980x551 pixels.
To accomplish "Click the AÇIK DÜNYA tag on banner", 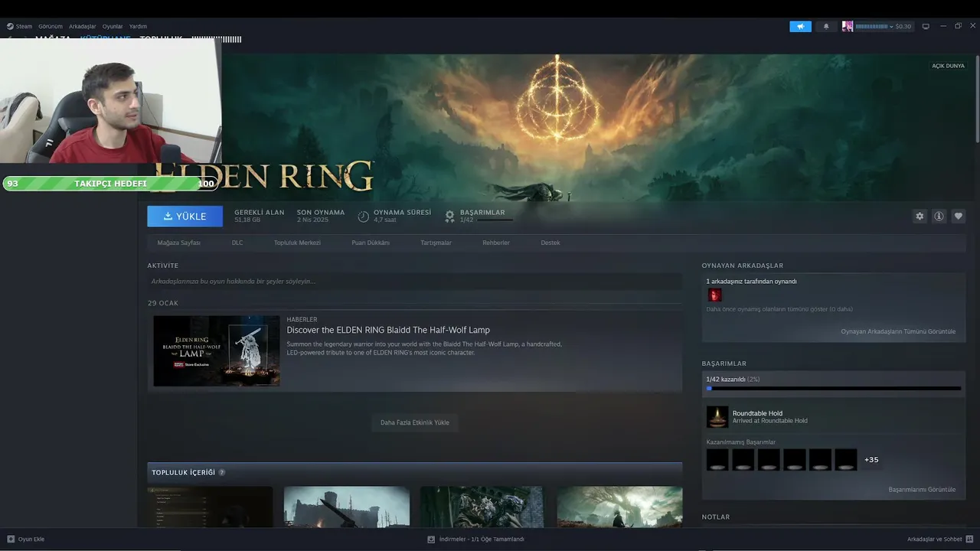I will click(948, 66).
